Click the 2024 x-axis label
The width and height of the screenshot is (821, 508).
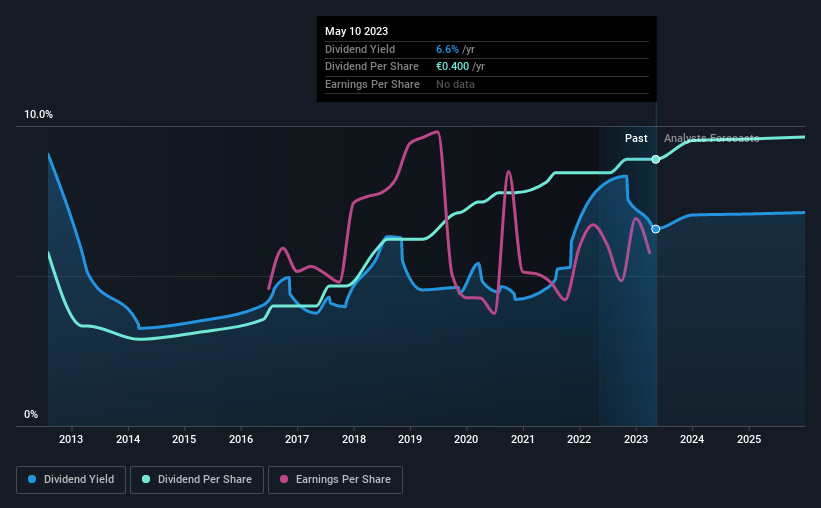coord(692,439)
